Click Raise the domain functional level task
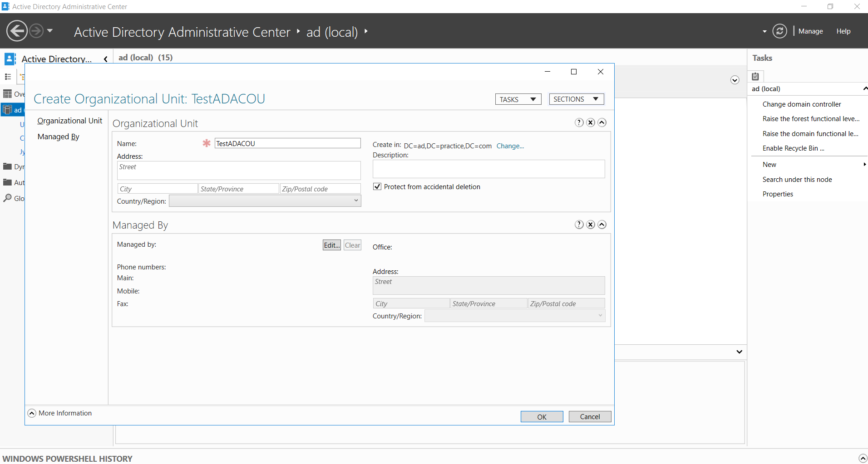This screenshot has width=868, height=464. [810, 134]
